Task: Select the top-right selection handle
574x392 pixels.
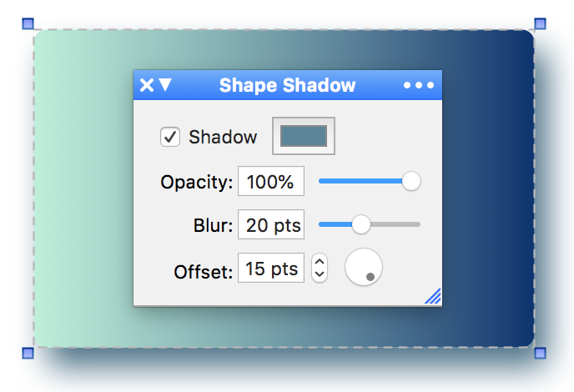Action: point(540,24)
